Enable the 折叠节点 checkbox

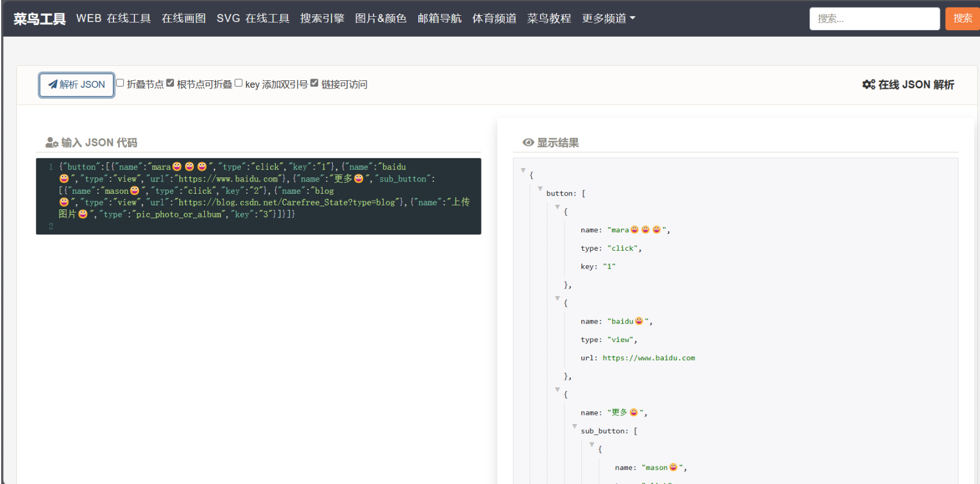120,83
